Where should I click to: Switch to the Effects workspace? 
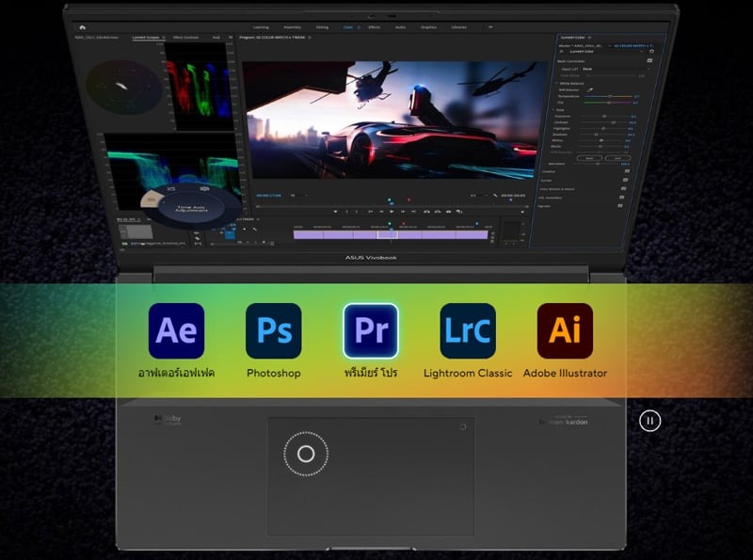tap(374, 27)
